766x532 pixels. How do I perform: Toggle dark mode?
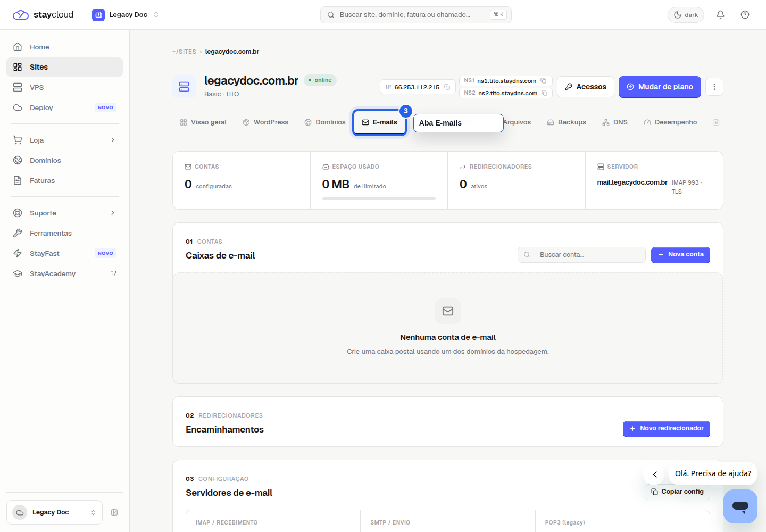tap(686, 15)
